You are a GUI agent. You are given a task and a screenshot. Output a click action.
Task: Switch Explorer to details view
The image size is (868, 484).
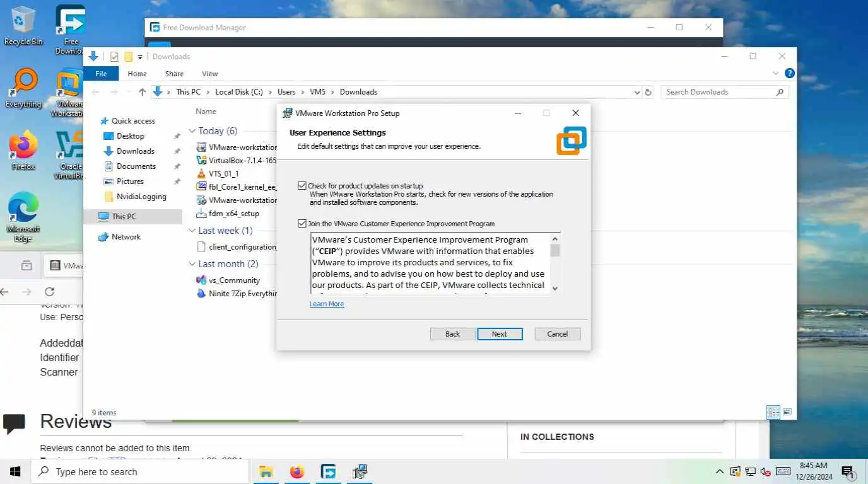point(773,412)
